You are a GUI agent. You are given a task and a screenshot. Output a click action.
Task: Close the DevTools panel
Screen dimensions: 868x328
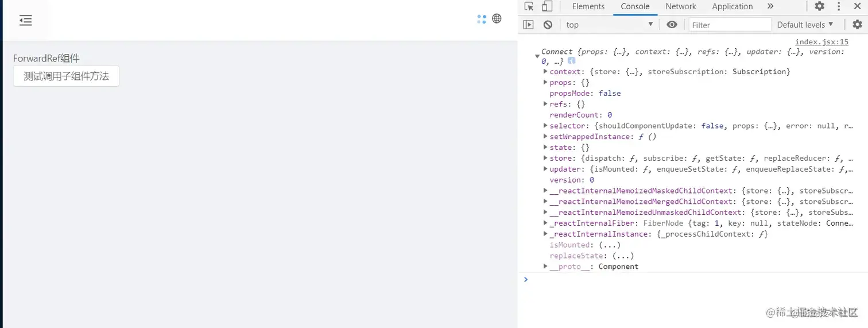858,6
